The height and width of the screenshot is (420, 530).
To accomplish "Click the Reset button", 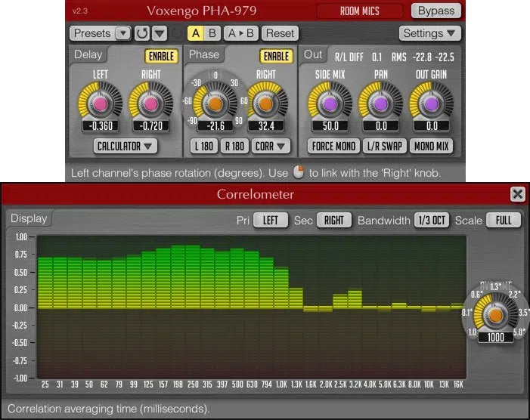I will [280, 33].
